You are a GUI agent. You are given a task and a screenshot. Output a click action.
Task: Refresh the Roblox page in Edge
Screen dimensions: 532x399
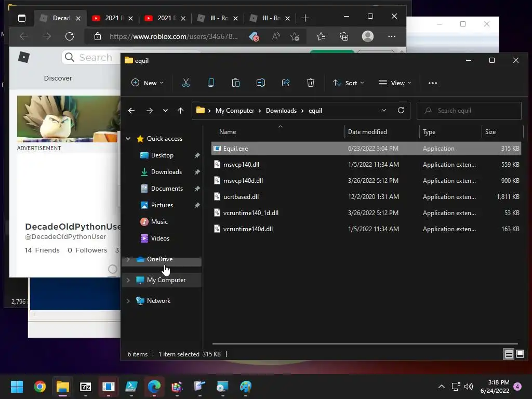tap(70, 36)
